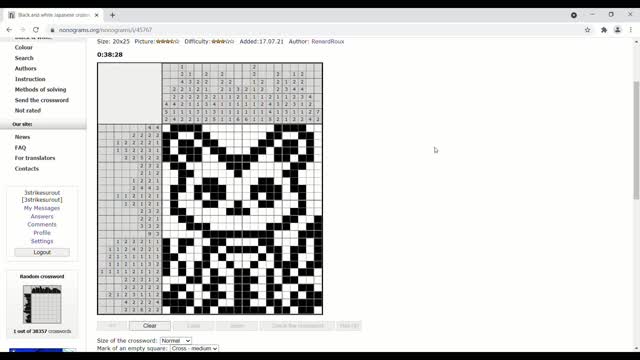The height and width of the screenshot is (360, 640).
Task: Select the Black and white Japanese crossword tab
Action: (53, 15)
